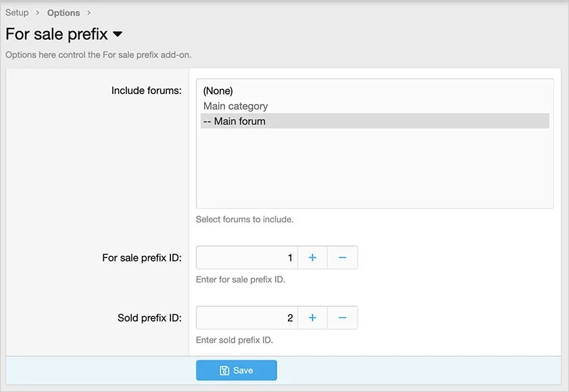Click empty space in Include forums listbox
569x392 pixels.
pos(374,169)
